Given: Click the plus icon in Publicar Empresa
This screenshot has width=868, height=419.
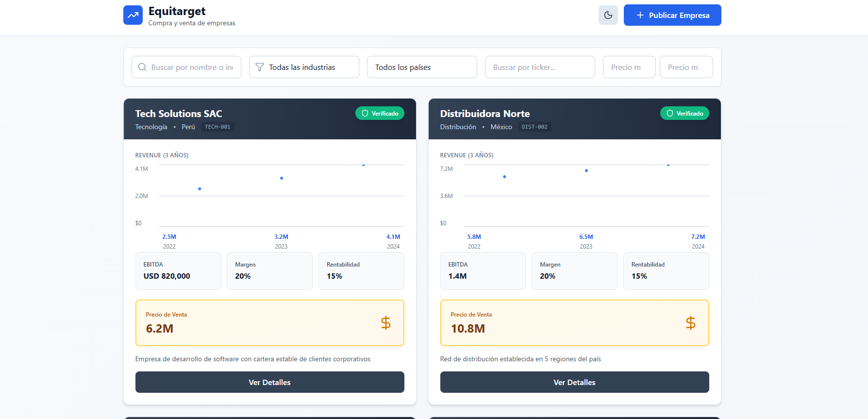Looking at the screenshot, I should [640, 15].
